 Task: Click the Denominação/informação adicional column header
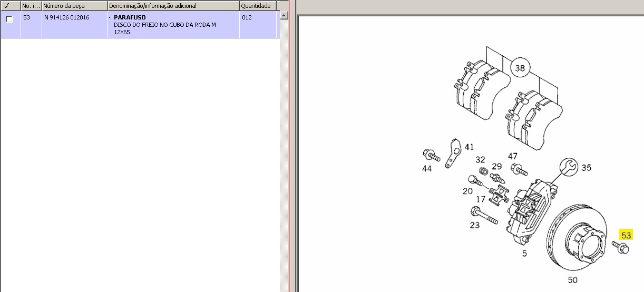pos(173,6)
